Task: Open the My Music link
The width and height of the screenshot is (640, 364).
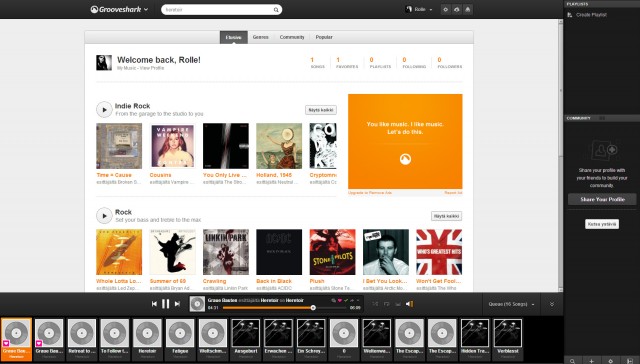Action: [x=127, y=68]
